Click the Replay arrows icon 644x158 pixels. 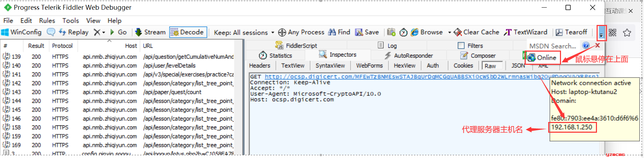[63, 32]
